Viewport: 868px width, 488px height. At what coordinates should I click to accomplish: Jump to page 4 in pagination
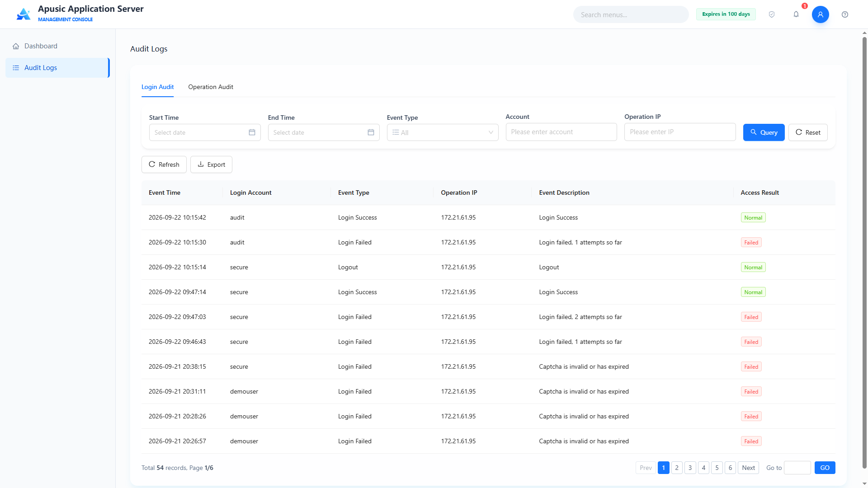coord(703,468)
